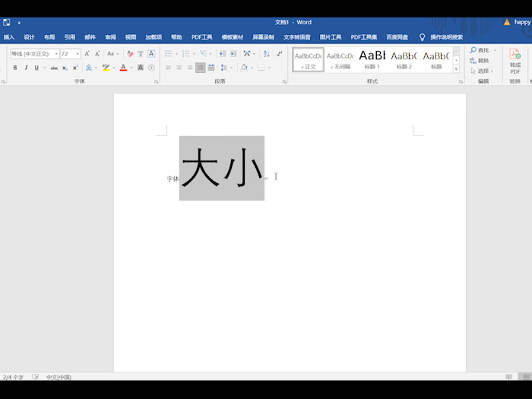Apply paragraph shading fill color
Viewport: 532px width, 399px height.
pyautogui.click(x=244, y=68)
